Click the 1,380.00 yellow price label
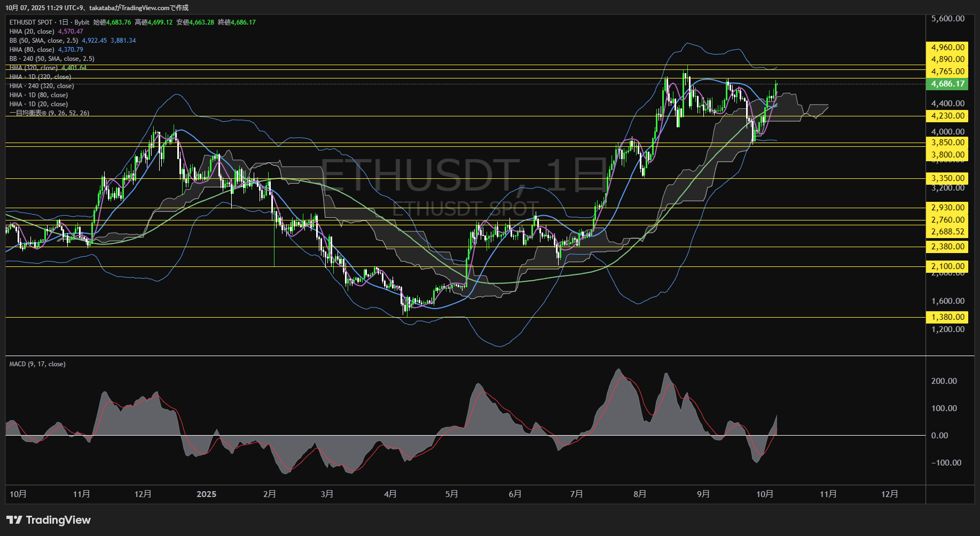The width and height of the screenshot is (980, 536). click(x=947, y=317)
